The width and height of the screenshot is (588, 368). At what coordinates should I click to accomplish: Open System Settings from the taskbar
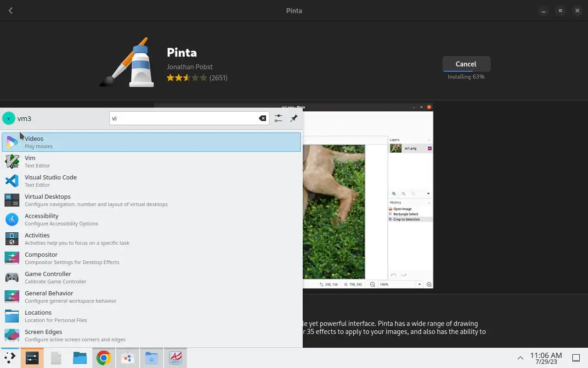point(32,358)
